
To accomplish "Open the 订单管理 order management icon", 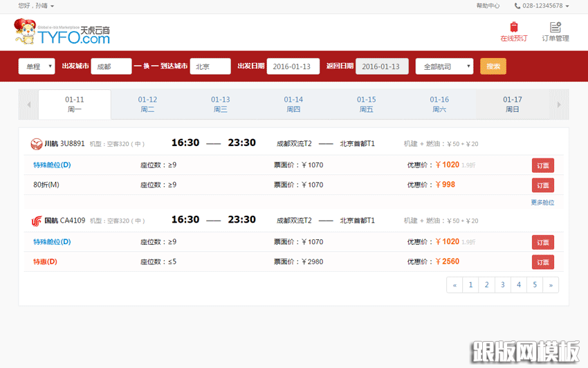I will 555,28.
